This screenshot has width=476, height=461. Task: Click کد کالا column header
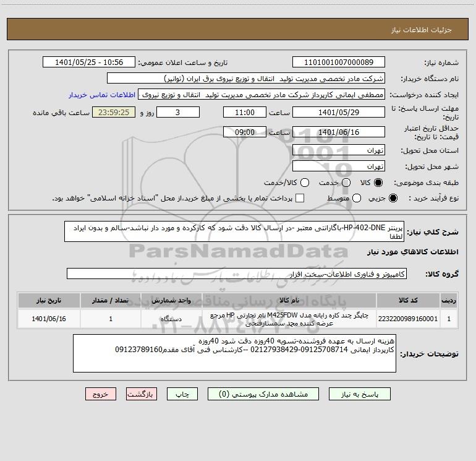tap(408, 300)
